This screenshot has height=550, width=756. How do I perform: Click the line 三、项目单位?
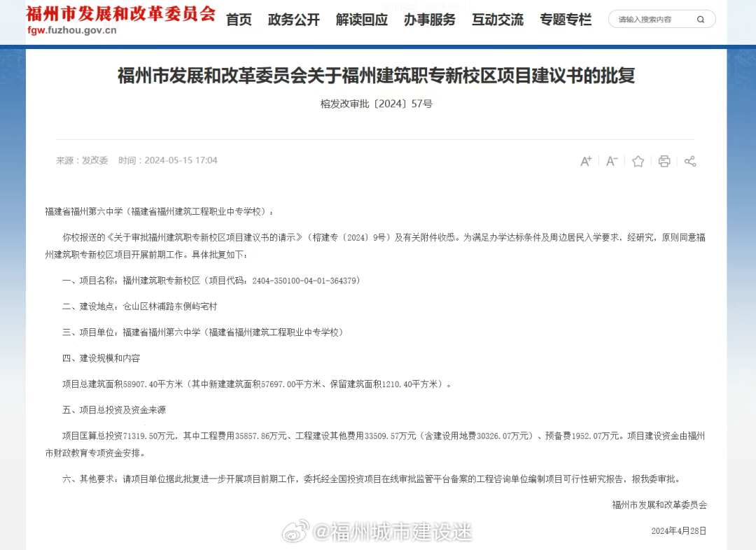tap(202, 332)
